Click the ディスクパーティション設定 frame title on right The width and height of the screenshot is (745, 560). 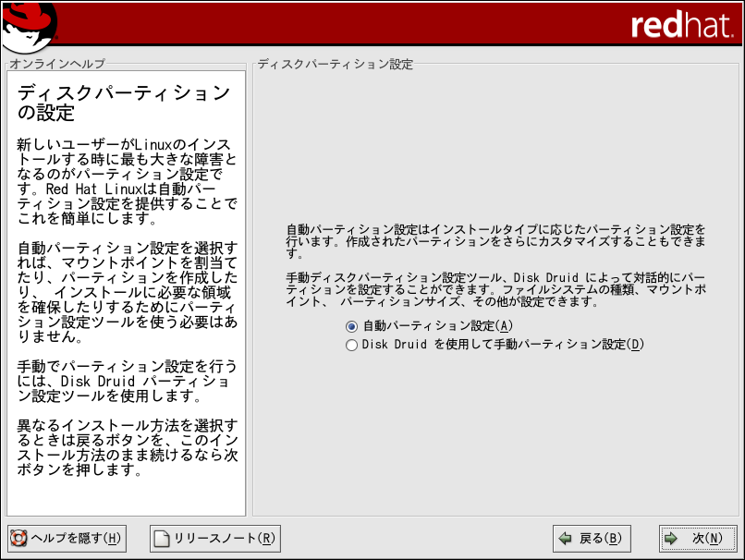tap(335, 65)
